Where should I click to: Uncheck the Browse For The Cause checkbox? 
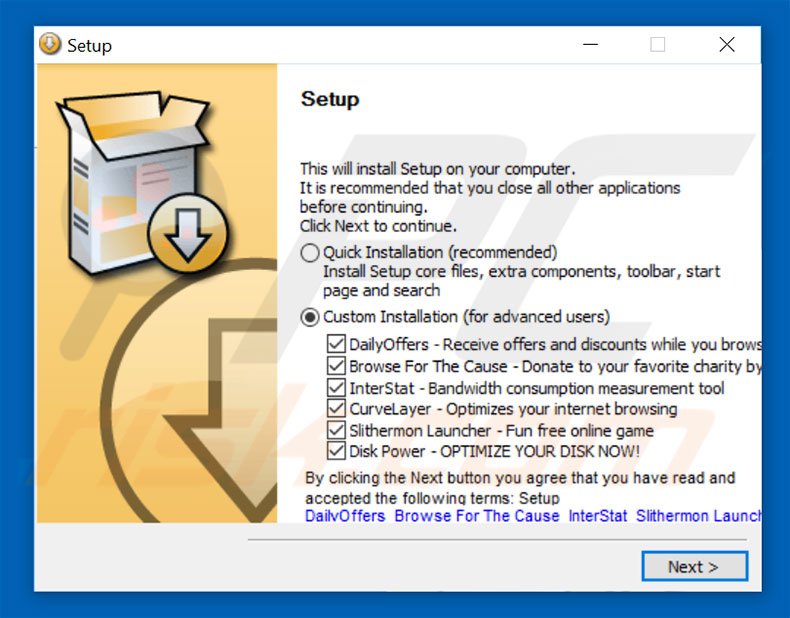coord(336,366)
